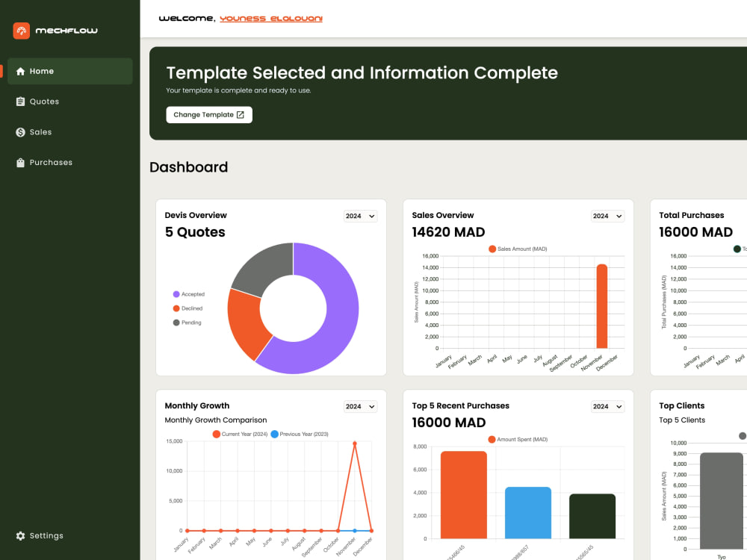Click the blue bar in Recent Purchases
Screen dimensions: 747x560
528,513
